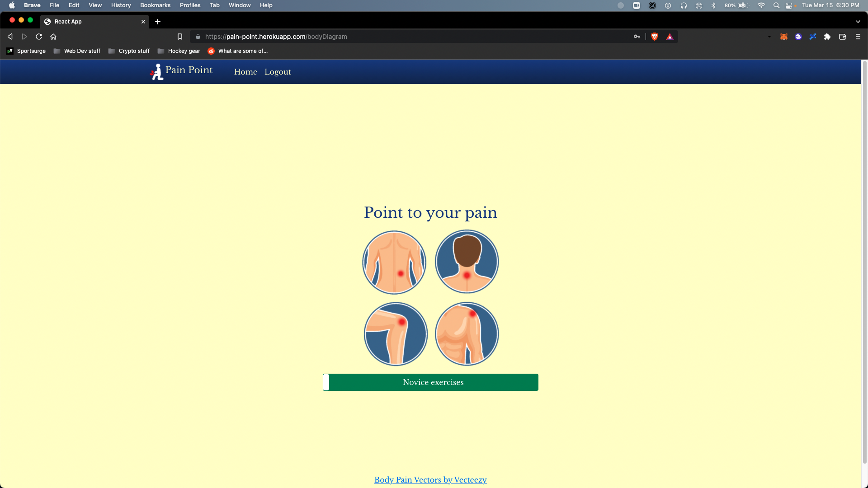Open Body Pain Vectors by Vecteezy link
The width and height of the screenshot is (868, 488).
click(430, 480)
